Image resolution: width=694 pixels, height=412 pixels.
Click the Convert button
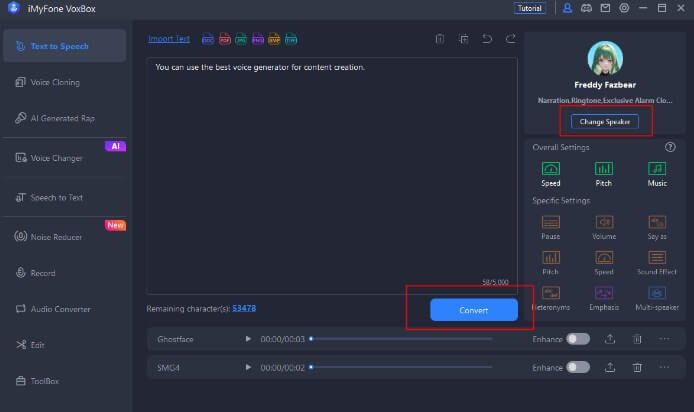click(x=474, y=310)
